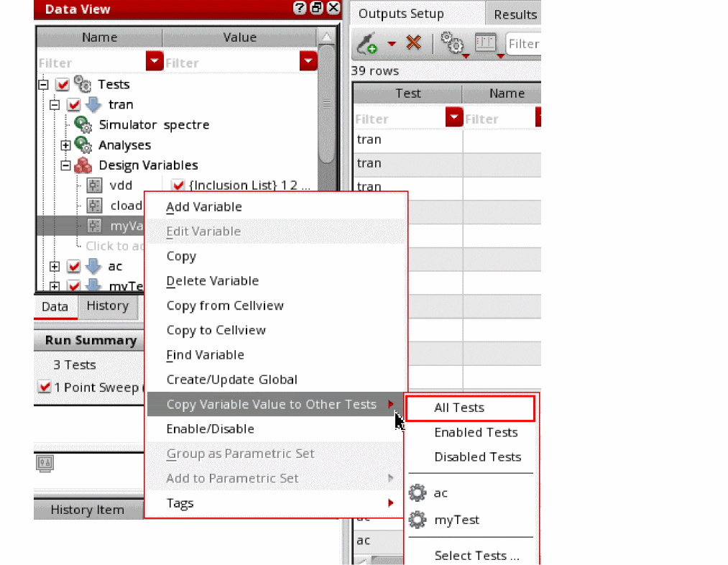Click the History Item header
This screenshot has height=565, width=728.
click(88, 509)
